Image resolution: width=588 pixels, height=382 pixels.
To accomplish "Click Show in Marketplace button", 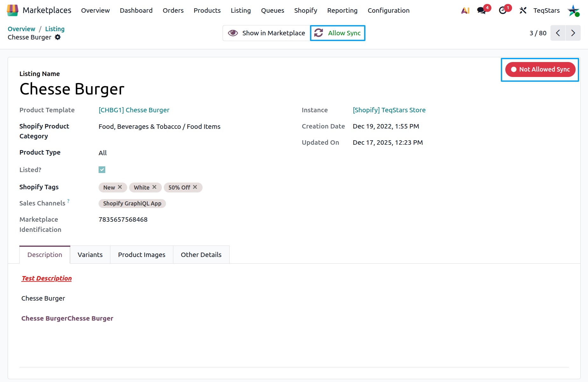I will click(266, 33).
